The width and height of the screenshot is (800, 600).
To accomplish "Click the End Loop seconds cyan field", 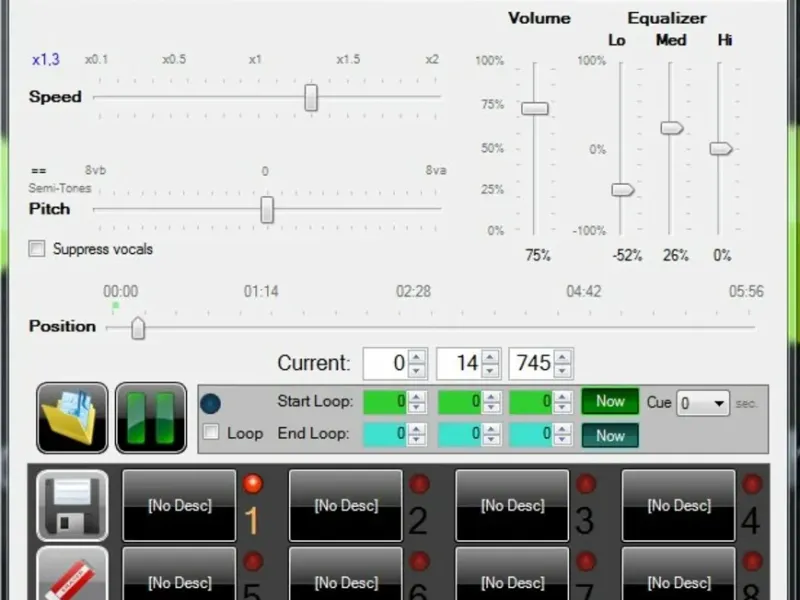I will pos(460,434).
